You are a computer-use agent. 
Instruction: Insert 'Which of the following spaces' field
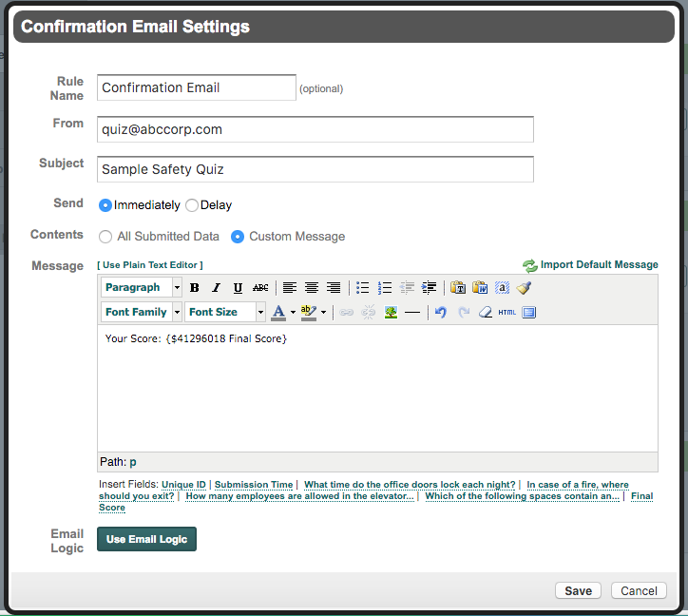tap(522, 496)
